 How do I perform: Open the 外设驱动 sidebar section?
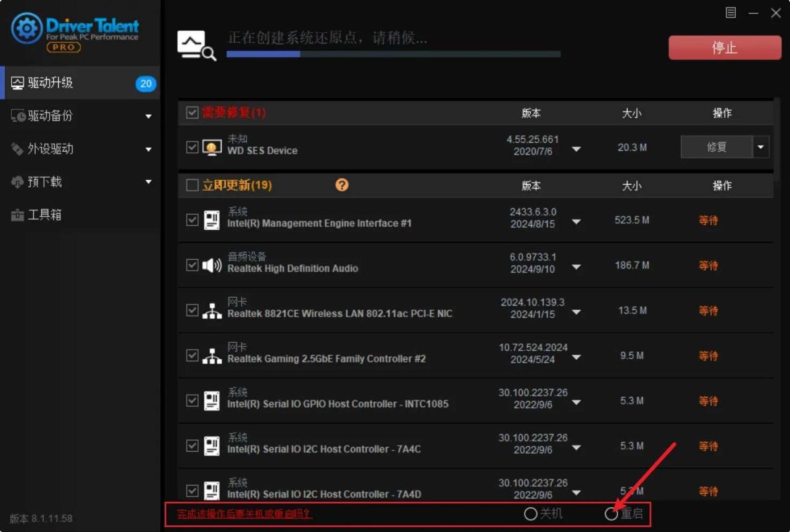pos(80,149)
